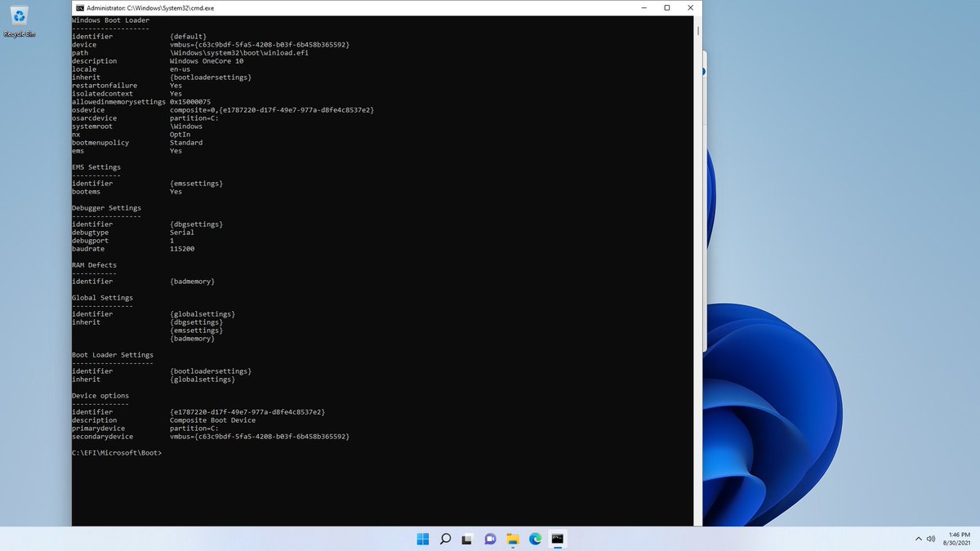Click the 'Windows Boot Loader' heading
Image resolution: width=980 pixels, height=551 pixels.
(x=110, y=20)
